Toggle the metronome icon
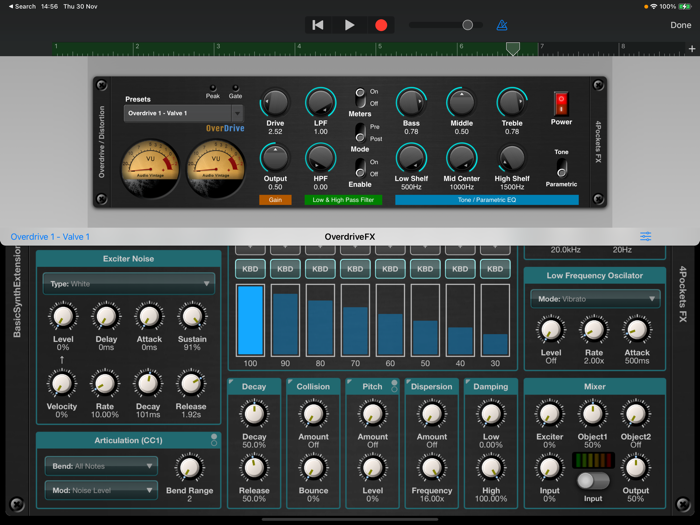 point(502,25)
